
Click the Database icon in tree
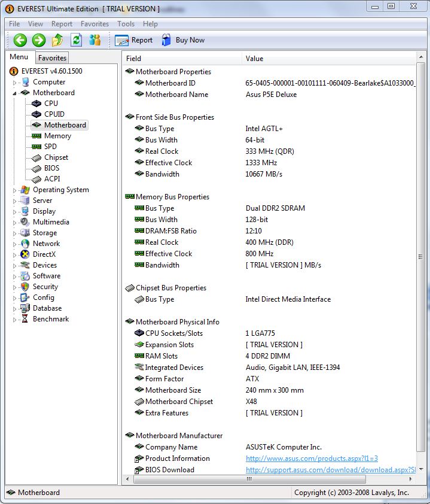(x=25, y=308)
